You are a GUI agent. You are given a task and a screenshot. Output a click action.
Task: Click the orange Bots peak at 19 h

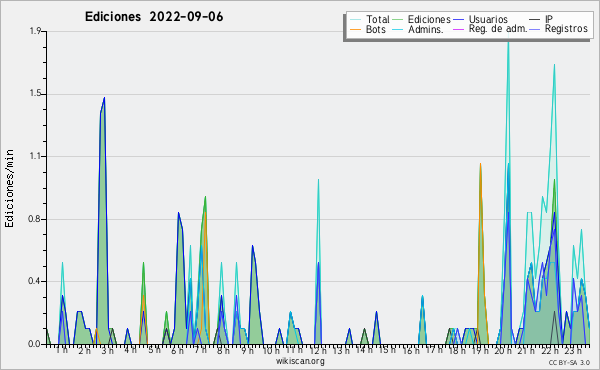click(480, 164)
